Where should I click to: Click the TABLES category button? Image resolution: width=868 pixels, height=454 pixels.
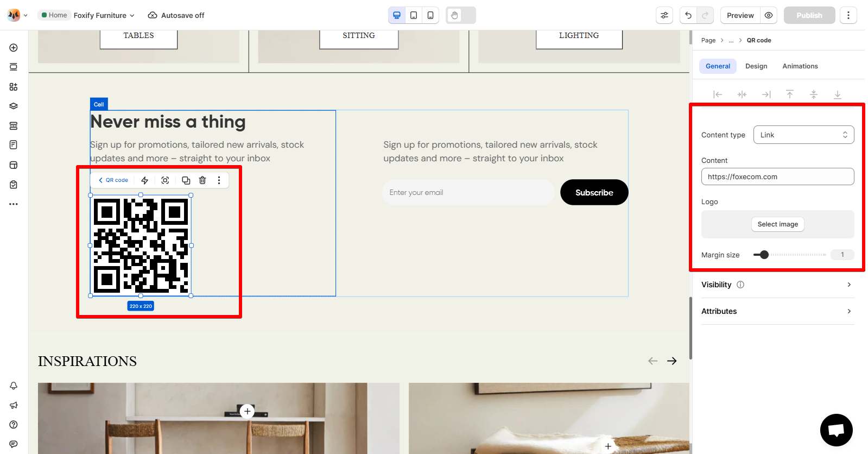[138, 36]
